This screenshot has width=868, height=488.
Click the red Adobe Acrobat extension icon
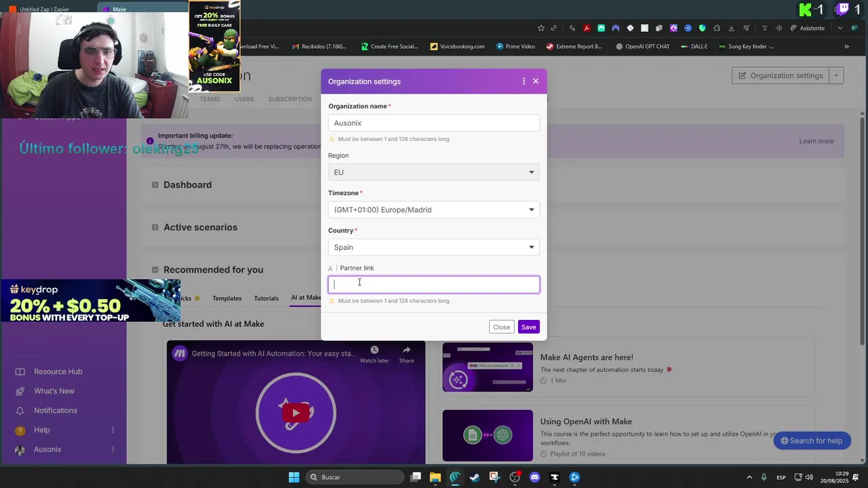(x=587, y=28)
